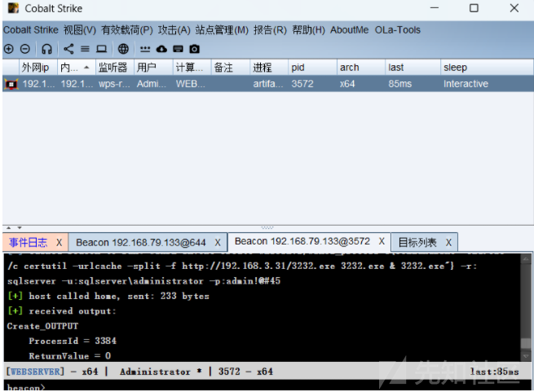This screenshot has width=534, height=392.
Task: Open the Cobalt Strike menu
Action: [x=31, y=30]
